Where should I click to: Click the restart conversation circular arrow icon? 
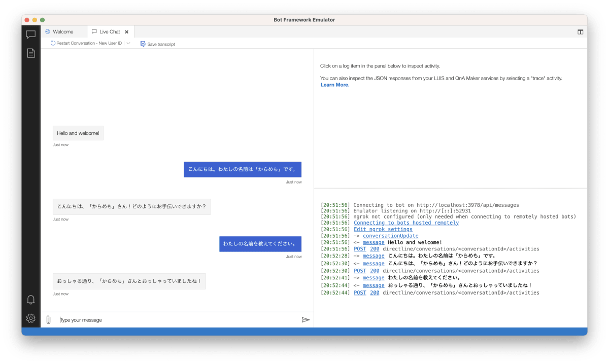click(x=53, y=44)
